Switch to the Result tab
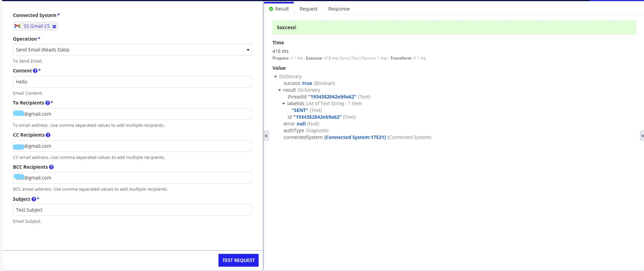This screenshot has height=271, width=644. [279, 9]
